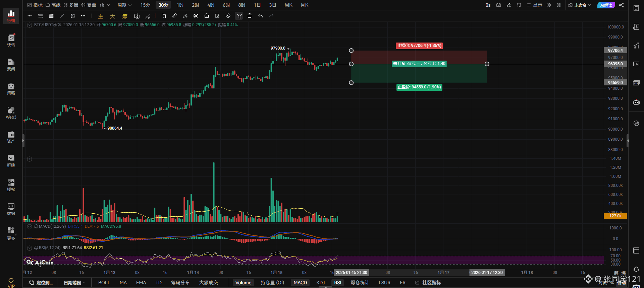The width and height of the screenshot is (644, 288).
Task: Click the 定位到... locate button
Action: [x=41, y=283]
